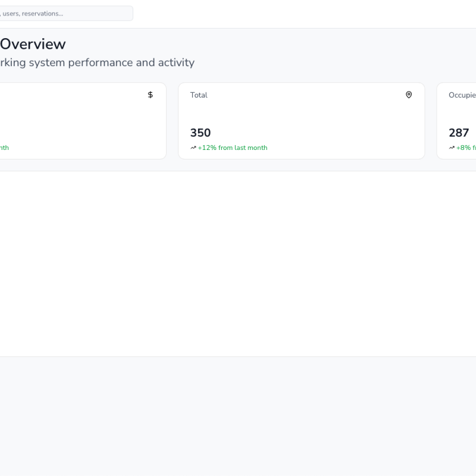The image size is (476, 476).
Task: Click the +12% from last month text
Action: click(x=233, y=148)
